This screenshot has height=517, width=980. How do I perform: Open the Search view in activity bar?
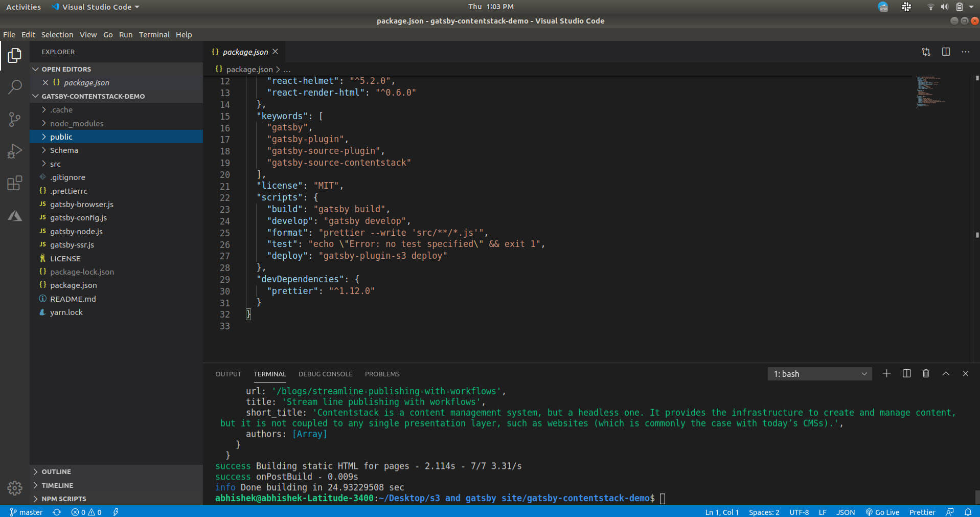15,87
